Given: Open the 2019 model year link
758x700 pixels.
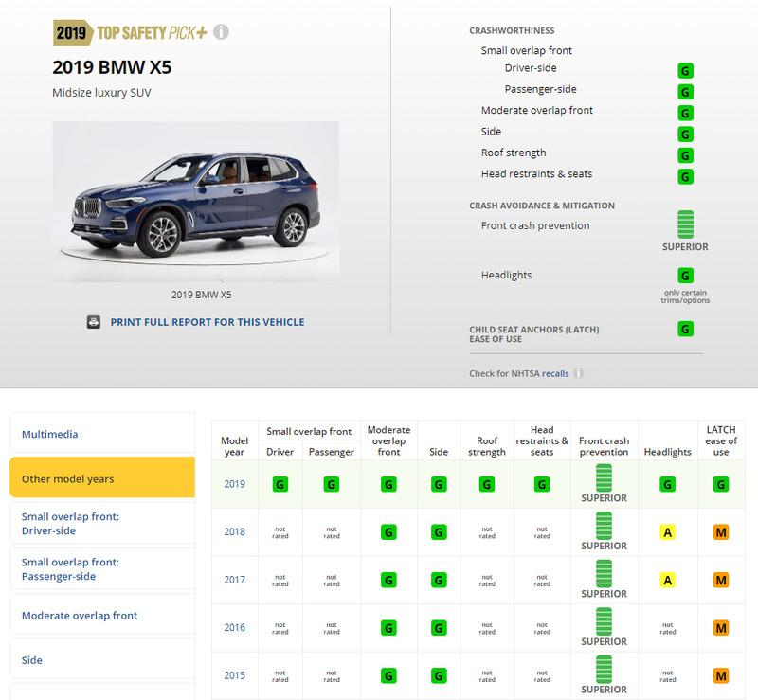Looking at the screenshot, I should [234, 484].
